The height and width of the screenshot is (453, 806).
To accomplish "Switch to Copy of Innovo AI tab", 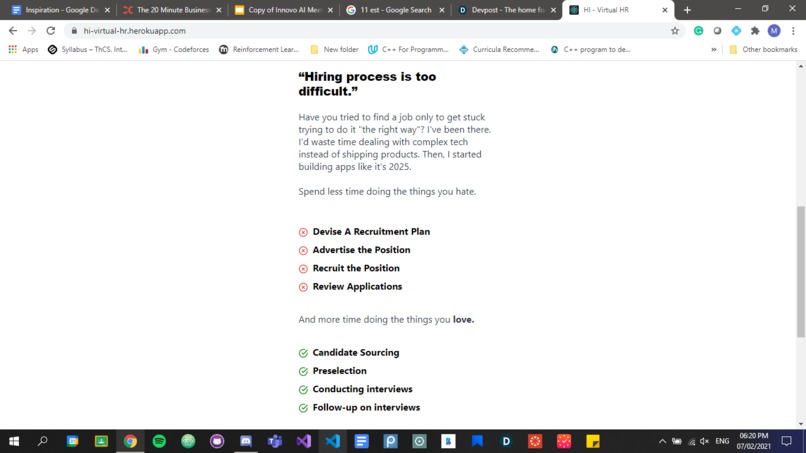I will [284, 10].
